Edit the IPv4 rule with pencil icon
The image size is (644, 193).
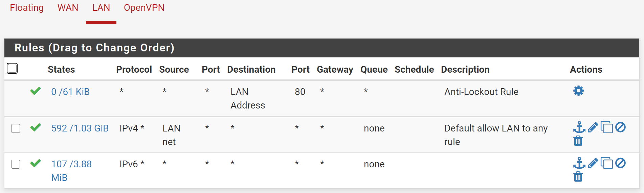coord(593,127)
